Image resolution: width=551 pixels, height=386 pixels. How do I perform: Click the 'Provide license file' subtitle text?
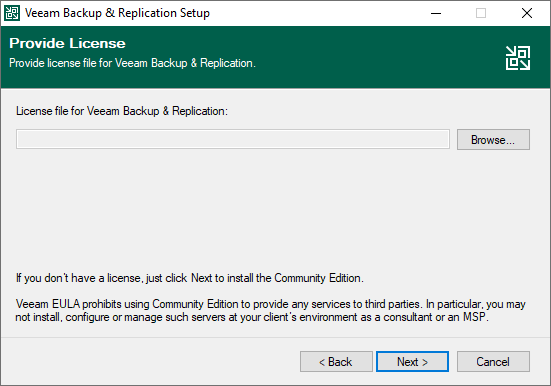pos(132,63)
